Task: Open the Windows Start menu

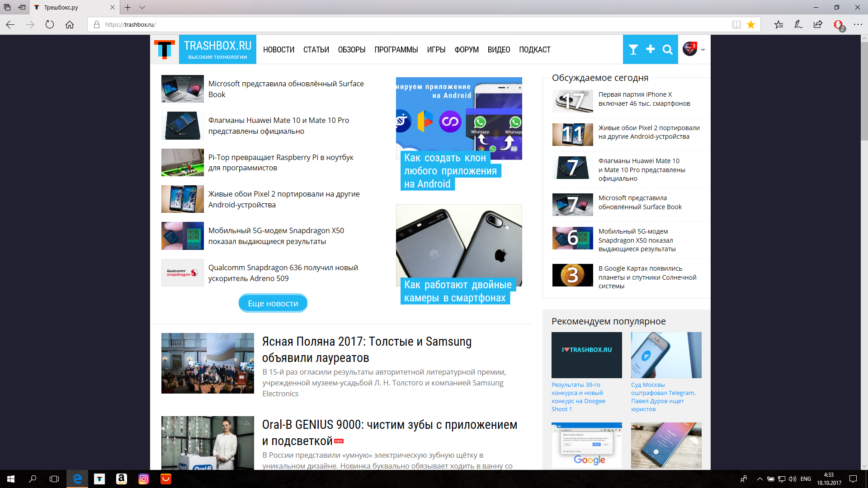Action: [x=11, y=479]
